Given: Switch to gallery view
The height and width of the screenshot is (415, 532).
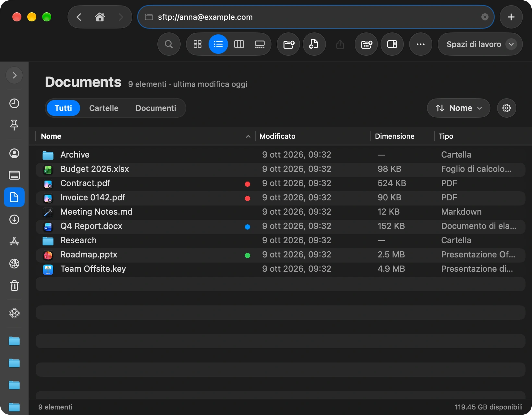Looking at the screenshot, I should coord(260,44).
